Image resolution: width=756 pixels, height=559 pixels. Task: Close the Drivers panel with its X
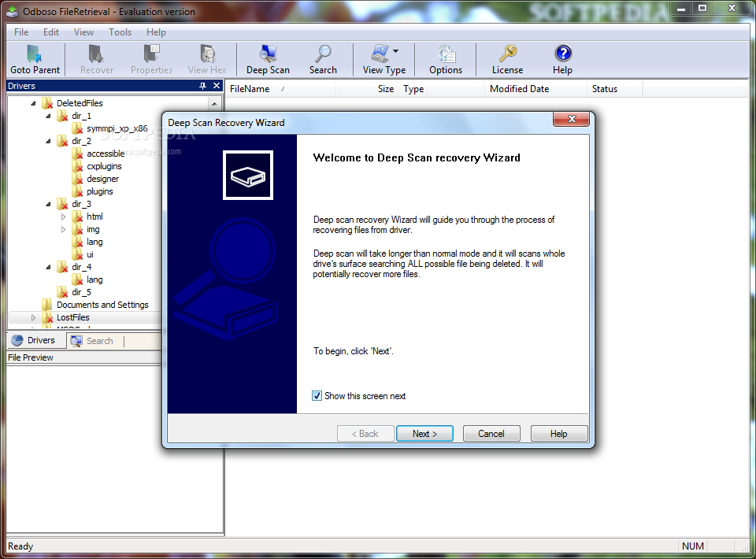click(x=217, y=86)
